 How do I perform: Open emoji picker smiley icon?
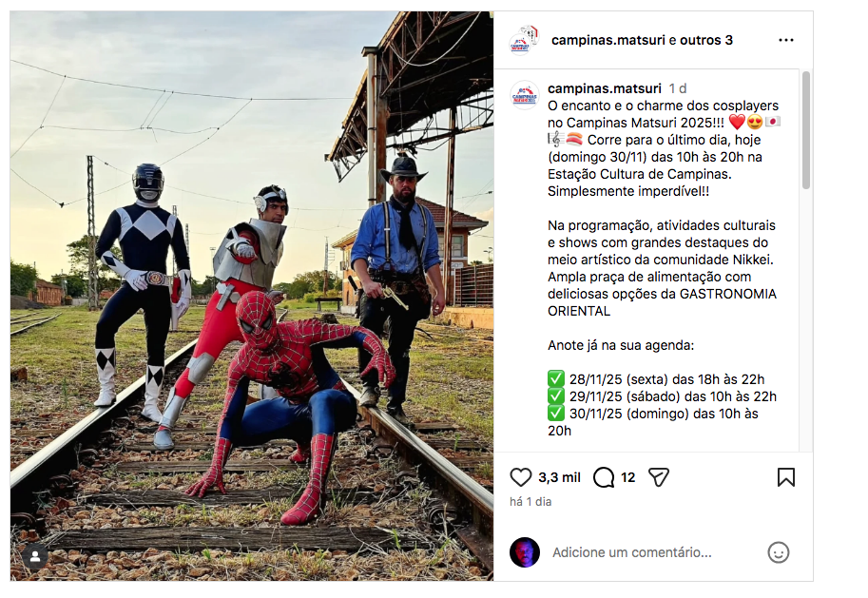779,552
